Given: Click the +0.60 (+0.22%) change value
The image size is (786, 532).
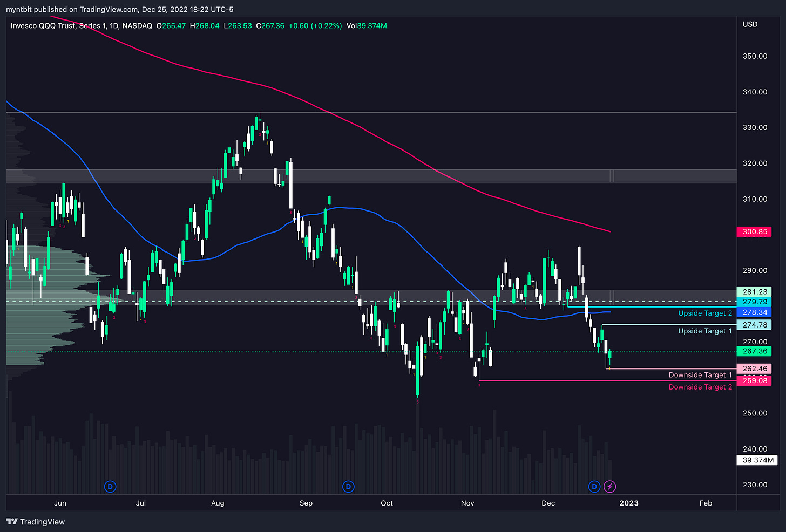Looking at the screenshot, I should click(x=315, y=26).
